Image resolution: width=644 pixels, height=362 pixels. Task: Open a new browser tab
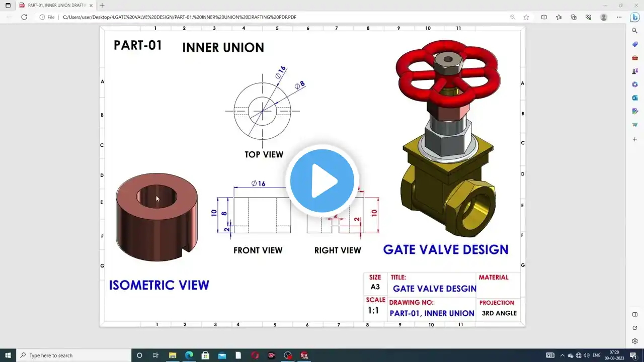coord(102,5)
